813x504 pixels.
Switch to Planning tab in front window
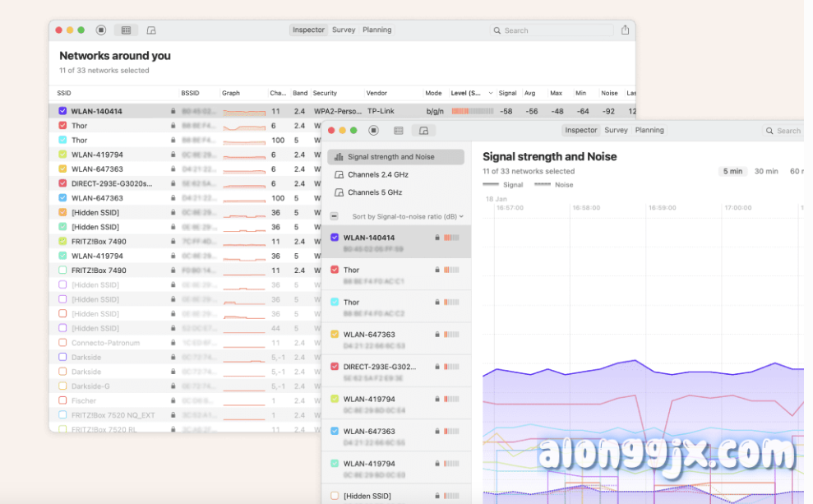(649, 131)
